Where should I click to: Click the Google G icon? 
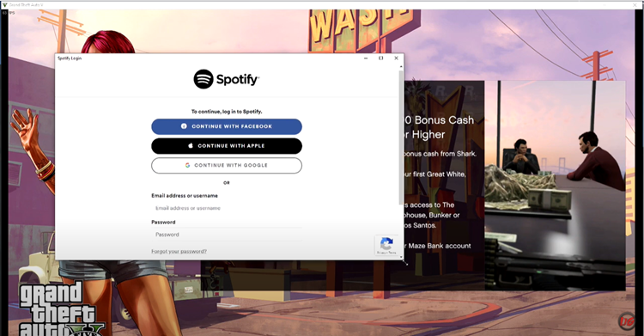tap(187, 165)
